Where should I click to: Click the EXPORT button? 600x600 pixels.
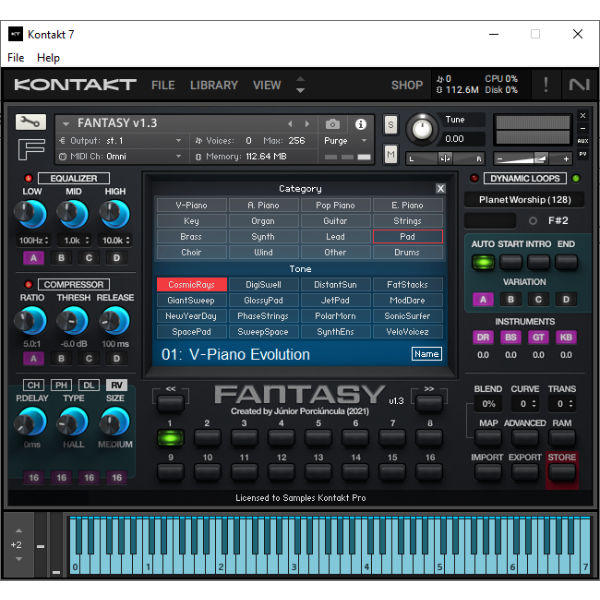(525, 472)
